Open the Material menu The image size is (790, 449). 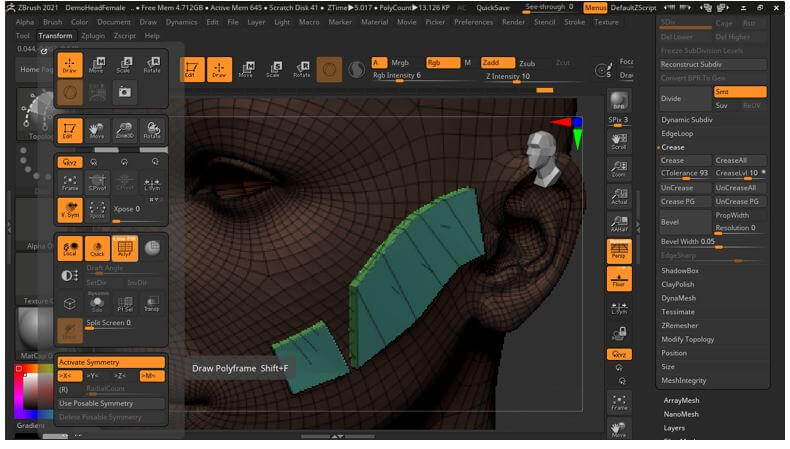(x=374, y=22)
